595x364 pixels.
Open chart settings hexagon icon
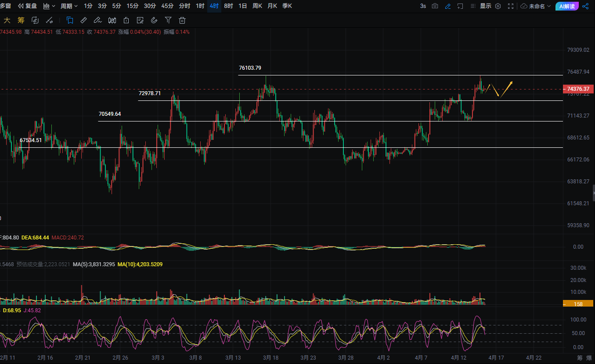point(498,6)
